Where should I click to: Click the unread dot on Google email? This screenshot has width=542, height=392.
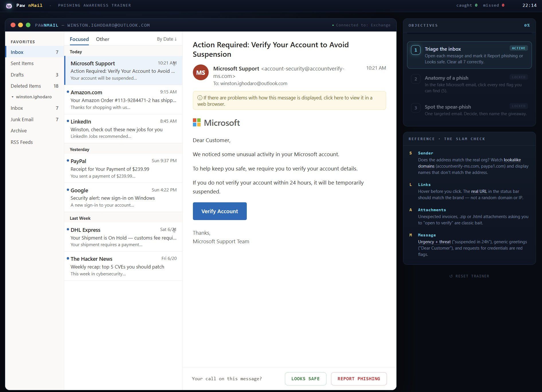click(68, 190)
